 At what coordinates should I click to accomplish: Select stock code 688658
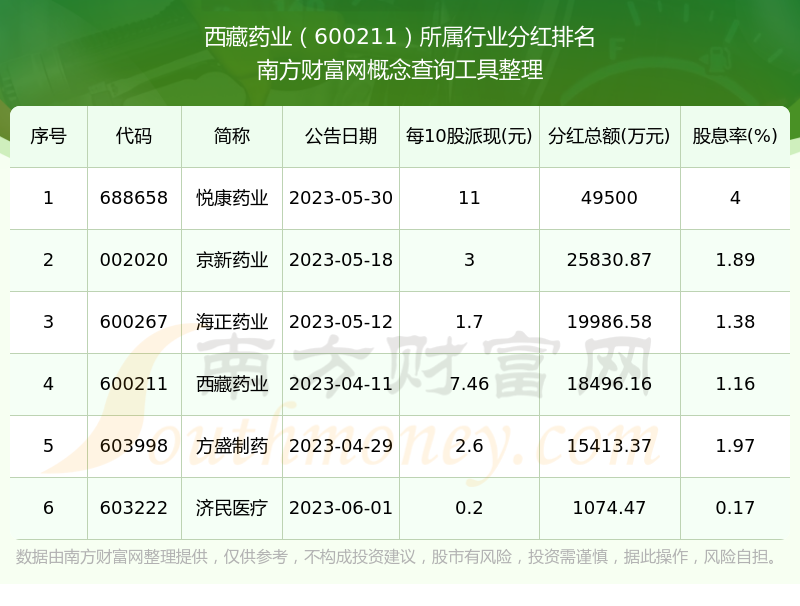(134, 198)
